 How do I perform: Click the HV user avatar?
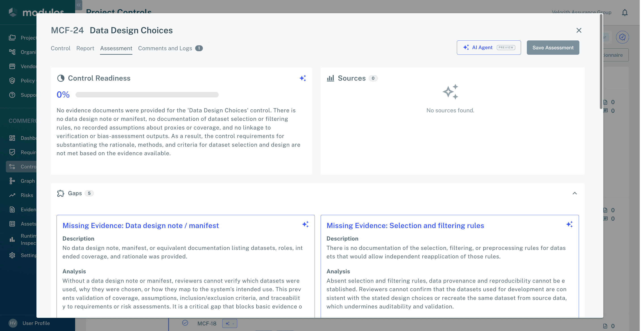(13, 323)
